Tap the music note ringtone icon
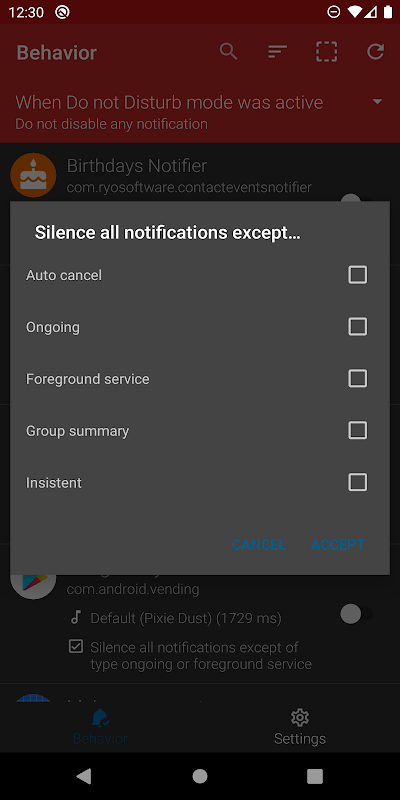The image size is (400, 800). coord(76,618)
